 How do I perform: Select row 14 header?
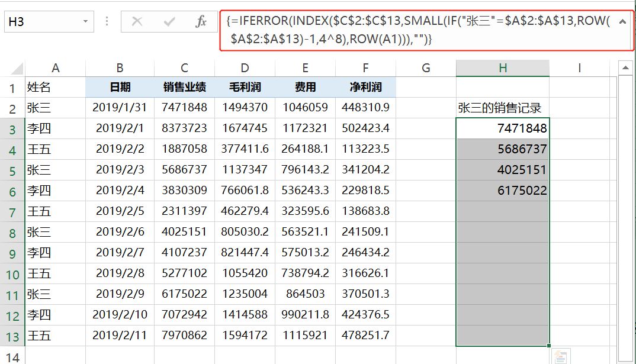(x=12, y=356)
